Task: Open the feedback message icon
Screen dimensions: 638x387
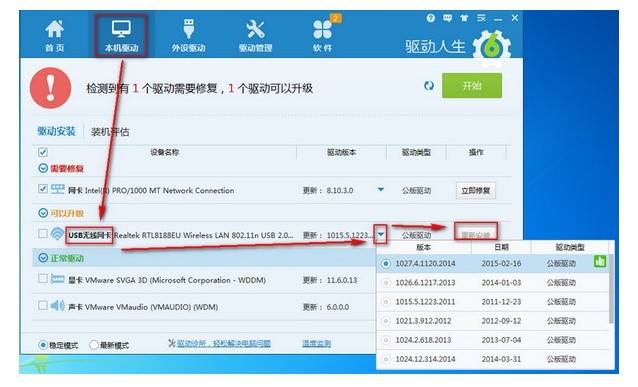Action: 447,18
